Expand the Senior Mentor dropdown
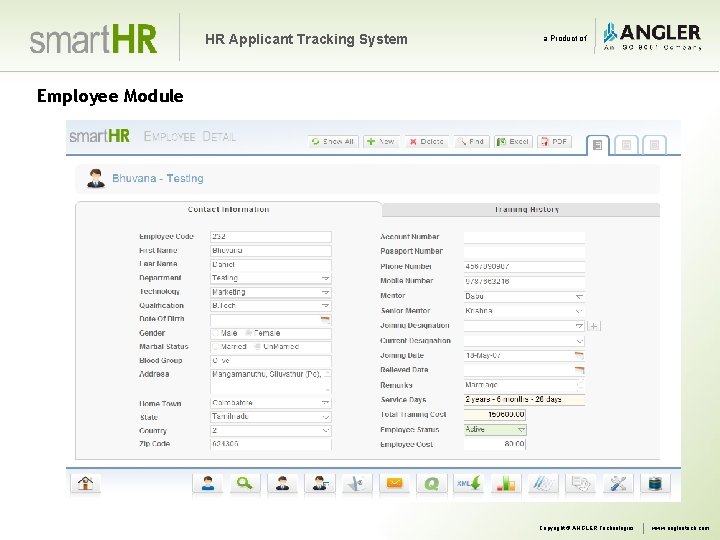The image size is (720, 540). [x=579, y=311]
